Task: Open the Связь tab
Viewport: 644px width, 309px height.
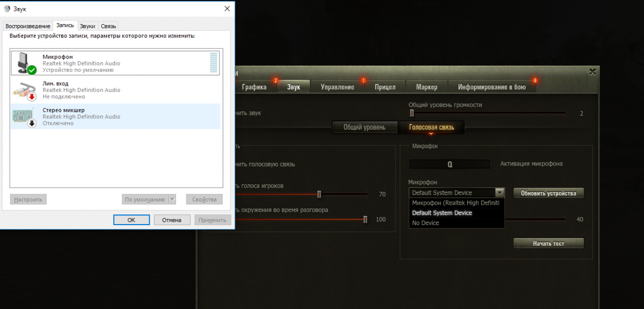Action: [108, 26]
